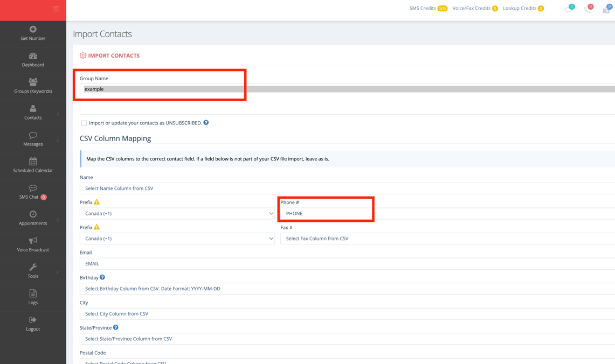The height and width of the screenshot is (364, 615).
Task: Click the SMS Chat label in the sidebar
Action: [x=29, y=197]
